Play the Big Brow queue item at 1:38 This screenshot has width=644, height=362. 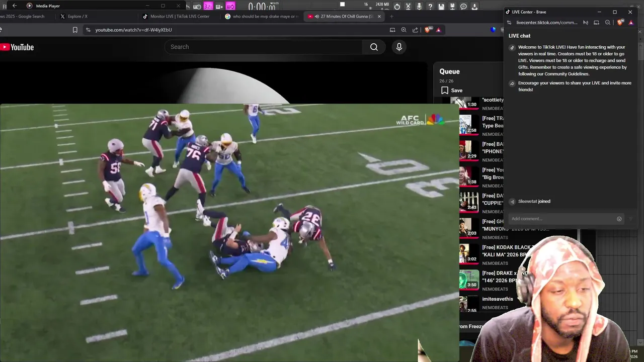(x=481, y=176)
